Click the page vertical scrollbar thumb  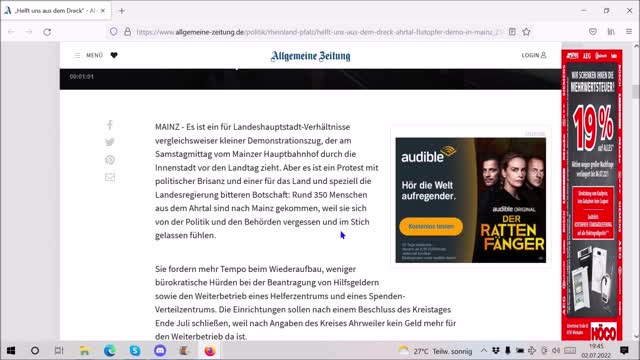(x=635, y=91)
